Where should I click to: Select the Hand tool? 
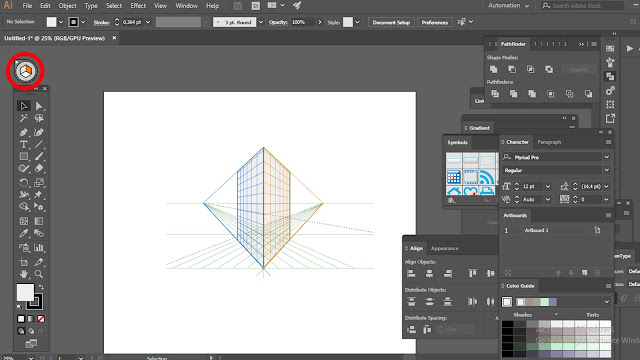click(24, 274)
